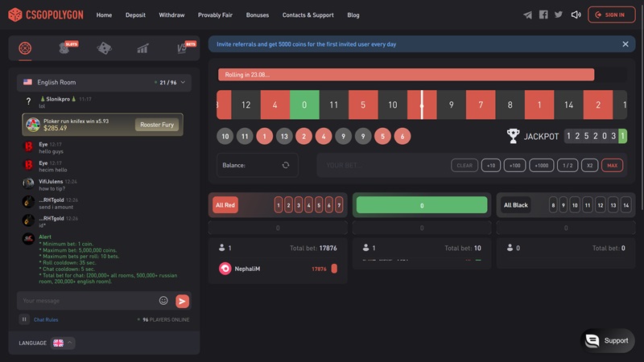Image resolution: width=644 pixels, height=362 pixels.
Task: Click the Slonikpro question-mark avatar
Action: pyautogui.click(x=28, y=101)
